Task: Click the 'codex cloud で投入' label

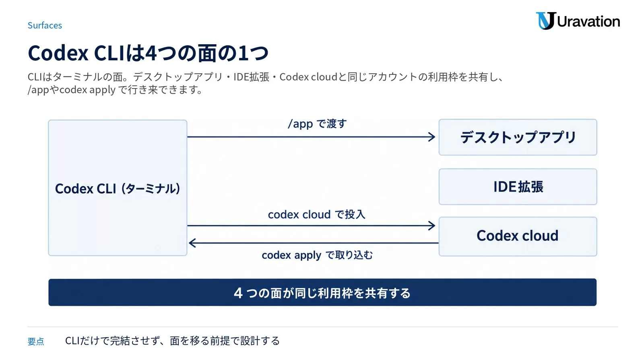Action: pos(316,214)
